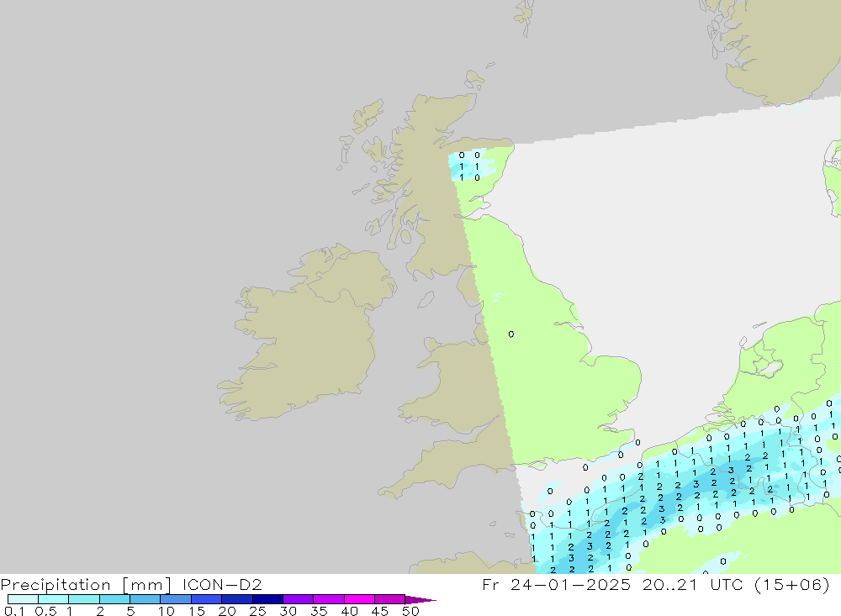Click the '10' legend label

tap(167, 611)
